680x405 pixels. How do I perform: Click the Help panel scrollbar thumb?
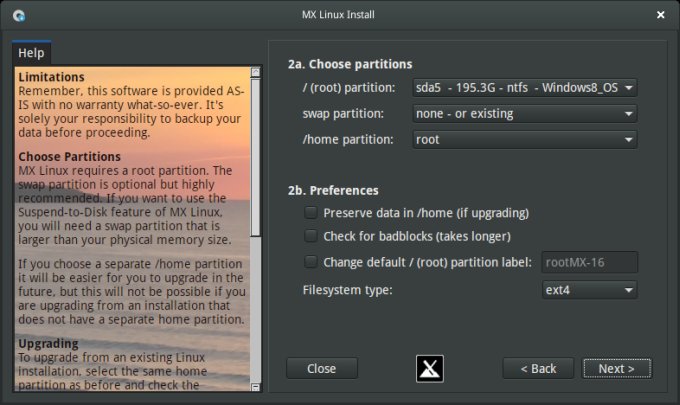pyautogui.click(x=255, y=157)
